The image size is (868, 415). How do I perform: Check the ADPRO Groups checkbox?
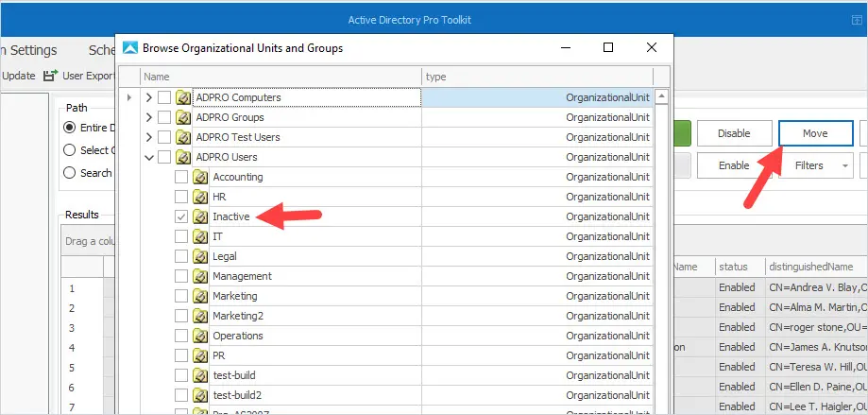click(164, 117)
